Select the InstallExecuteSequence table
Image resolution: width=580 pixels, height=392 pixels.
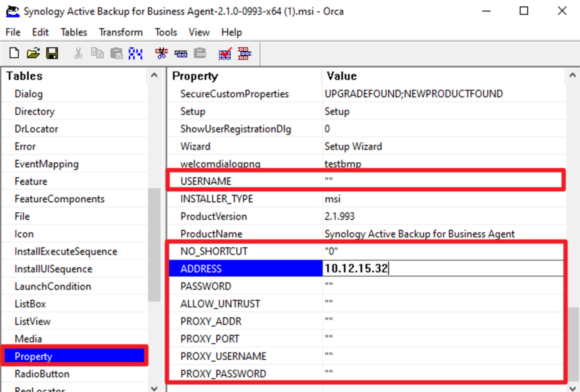(66, 252)
